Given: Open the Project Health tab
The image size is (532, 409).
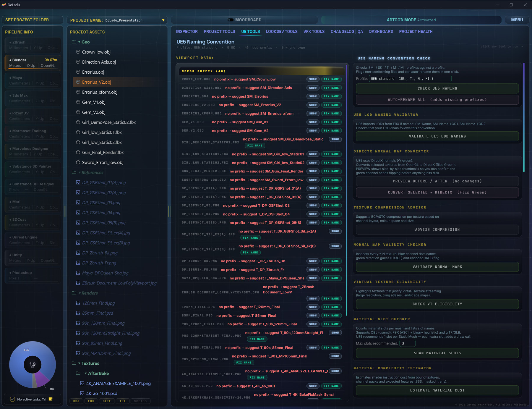Looking at the screenshot, I should coord(416,31).
